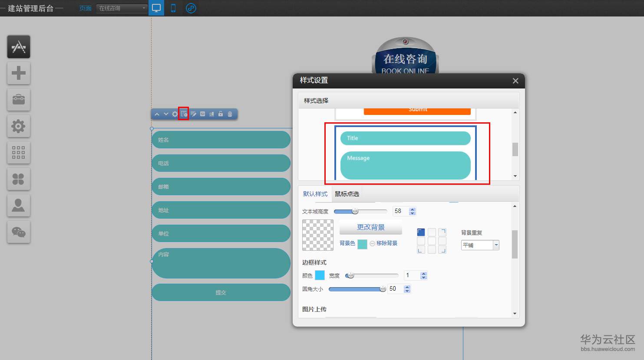
Task: Adjust the 文本域高度 slider
Action: pyautogui.click(x=360, y=211)
